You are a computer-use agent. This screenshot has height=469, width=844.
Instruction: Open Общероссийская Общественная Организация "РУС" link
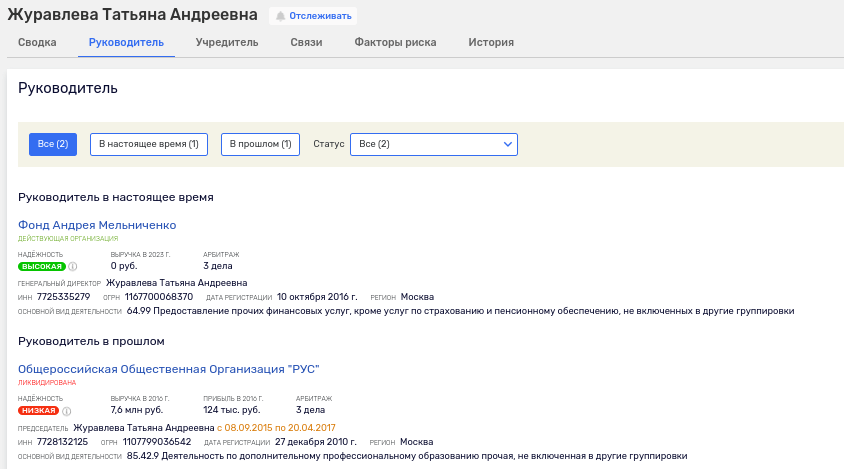pyautogui.click(x=168, y=369)
